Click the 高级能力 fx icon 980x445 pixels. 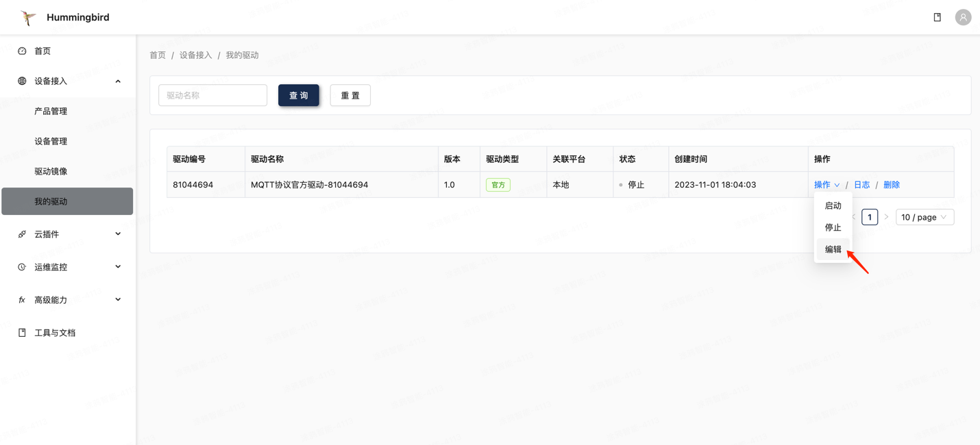pyautogui.click(x=21, y=299)
